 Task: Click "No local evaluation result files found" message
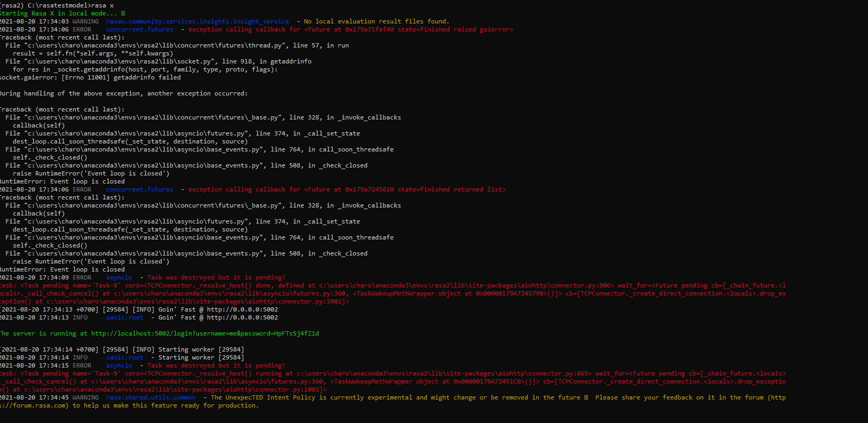tap(377, 21)
